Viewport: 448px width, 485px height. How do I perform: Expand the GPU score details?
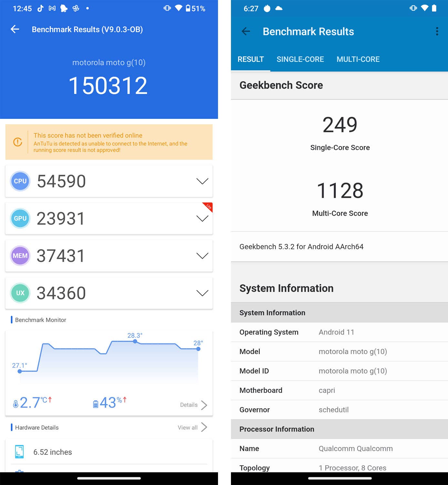(202, 218)
